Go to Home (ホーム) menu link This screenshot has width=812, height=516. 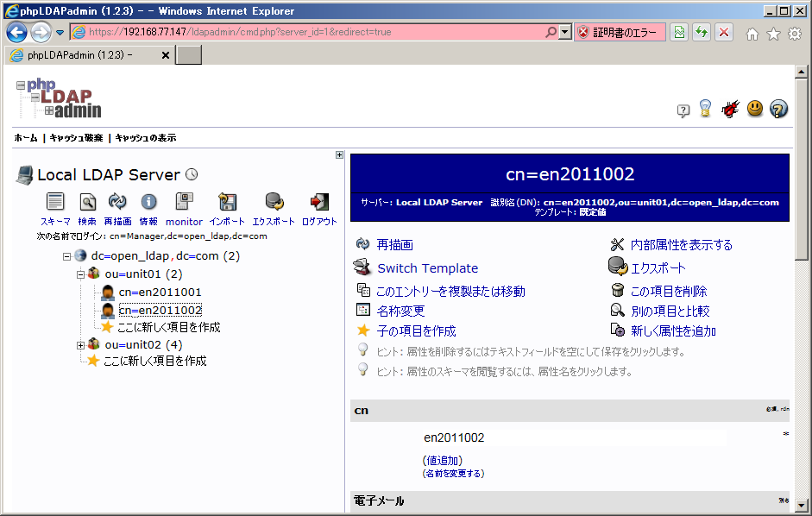click(26, 138)
